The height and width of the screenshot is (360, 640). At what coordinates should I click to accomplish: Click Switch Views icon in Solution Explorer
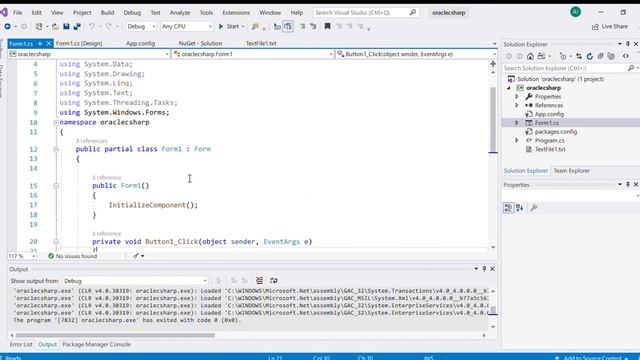[541, 56]
